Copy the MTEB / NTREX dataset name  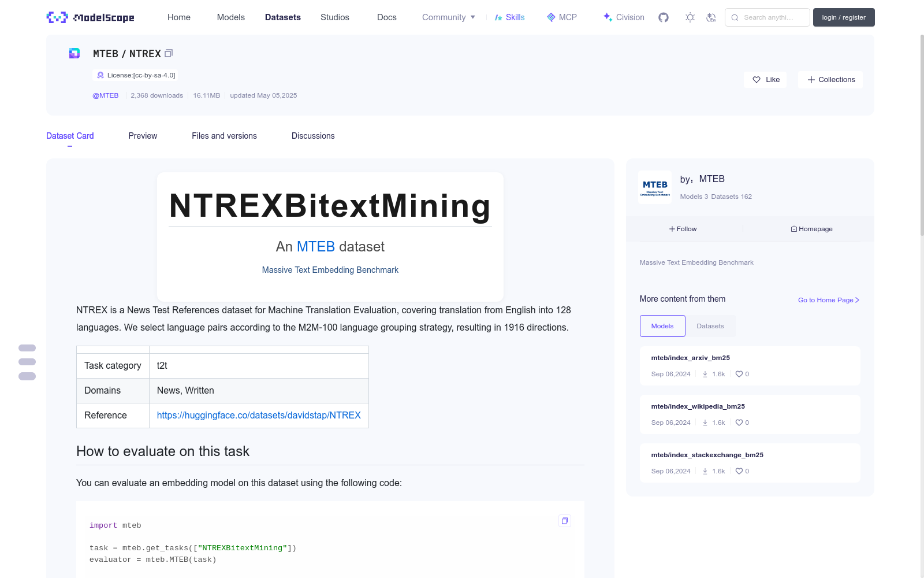click(x=169, y=53)
